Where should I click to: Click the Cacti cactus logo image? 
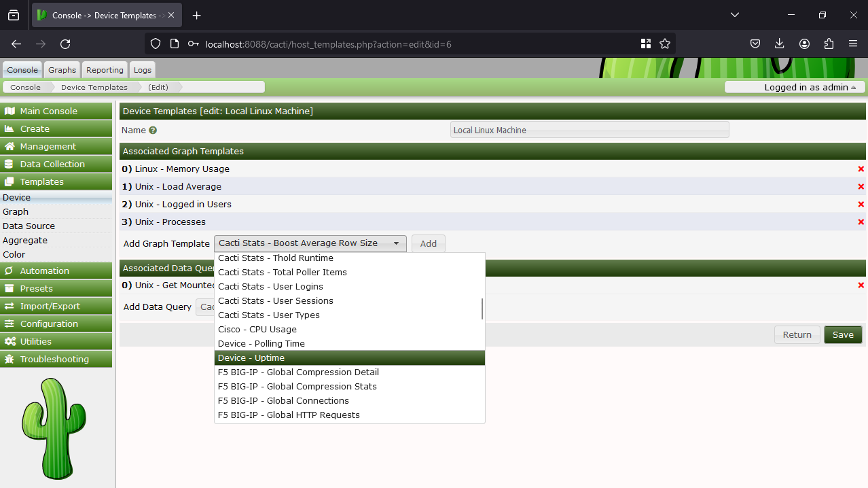[53, 428]
